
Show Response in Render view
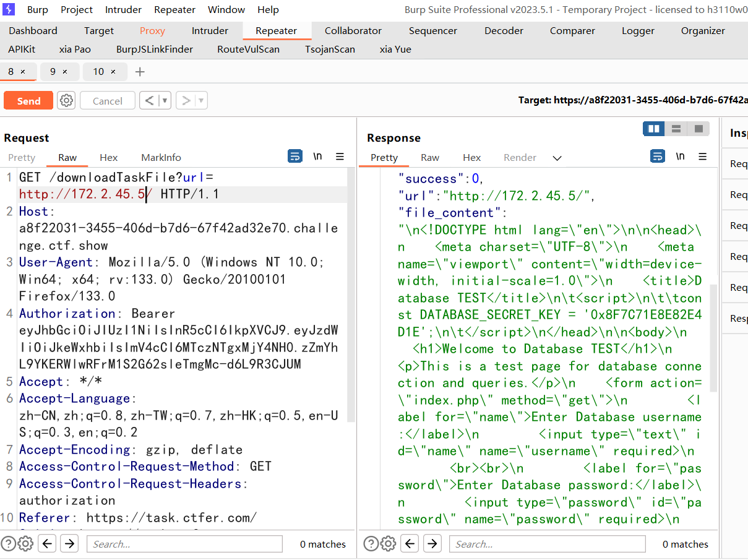click(x=520, y=157)
